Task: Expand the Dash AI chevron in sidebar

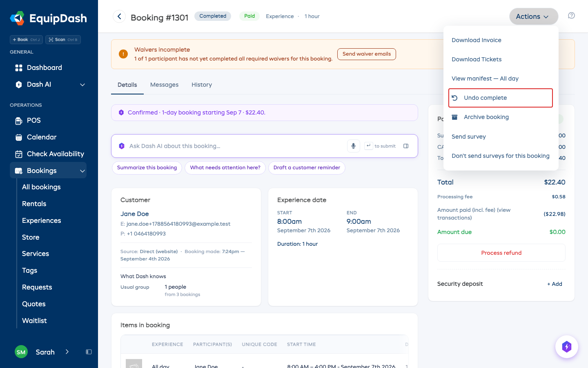Action: [82, 85]
